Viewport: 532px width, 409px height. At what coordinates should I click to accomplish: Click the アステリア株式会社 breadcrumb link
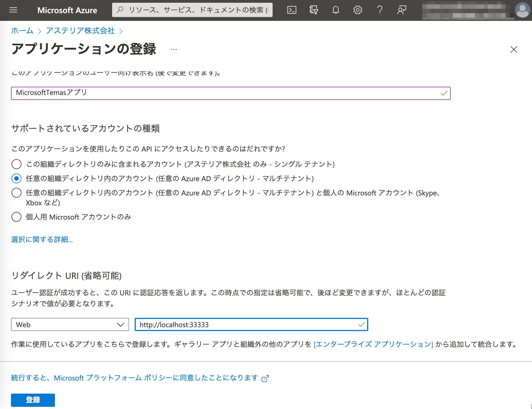click(80, 30)
